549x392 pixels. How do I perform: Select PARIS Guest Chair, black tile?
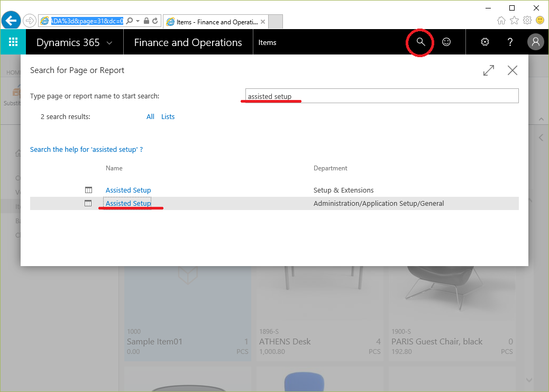[x=452, y=314]
